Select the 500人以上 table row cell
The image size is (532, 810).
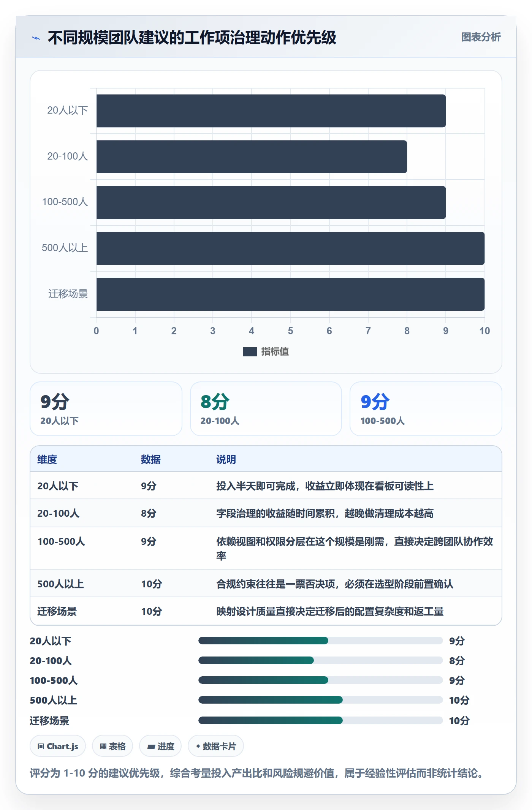click(x=60, y=584)
